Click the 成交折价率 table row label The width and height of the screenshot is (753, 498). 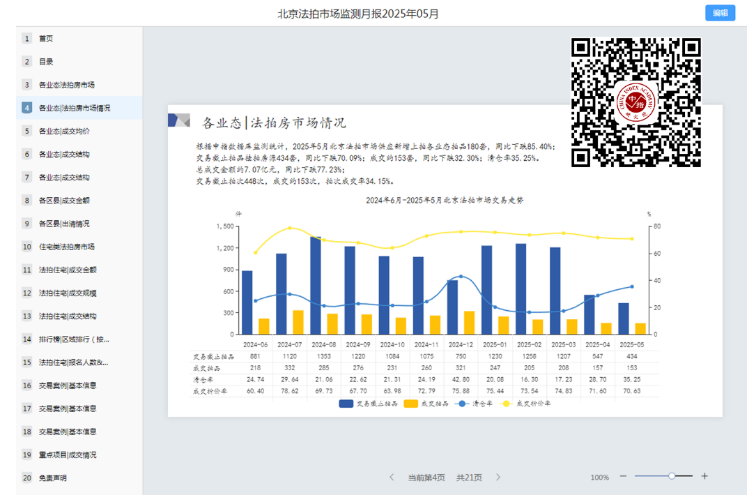210,391
